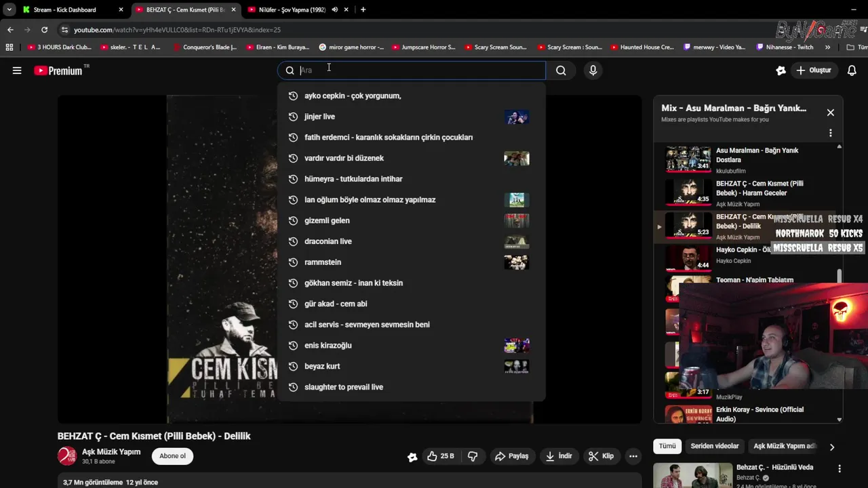This screenshot has width=868, height=488.
Task: Play 'Cem Kısmet - Haram Geceler' playlist item
Action: tap(746, 193)
